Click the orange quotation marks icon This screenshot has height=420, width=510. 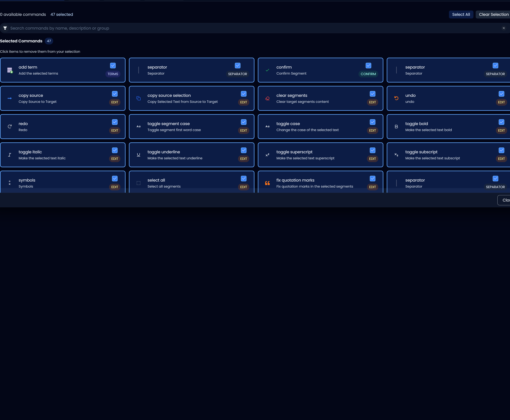coord(267,183)
